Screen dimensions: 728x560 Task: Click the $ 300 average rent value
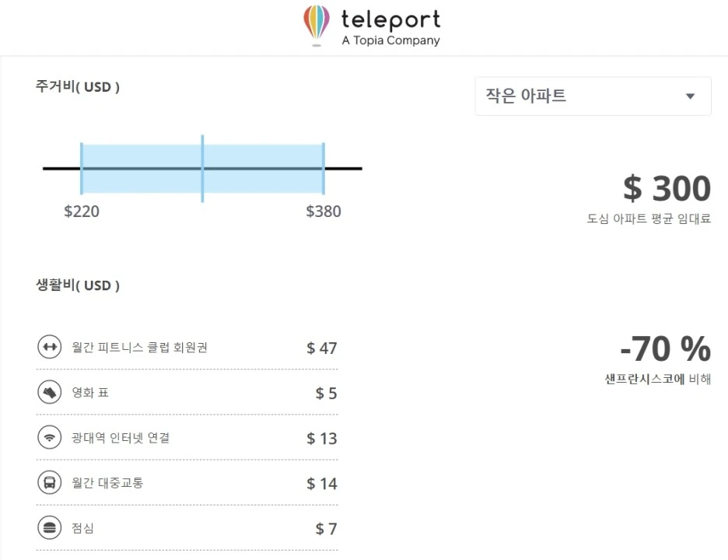coord(667,189)
